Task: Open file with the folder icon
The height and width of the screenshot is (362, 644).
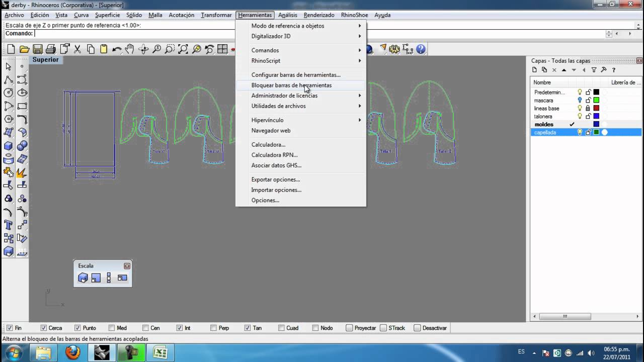Action: [24, 49]
